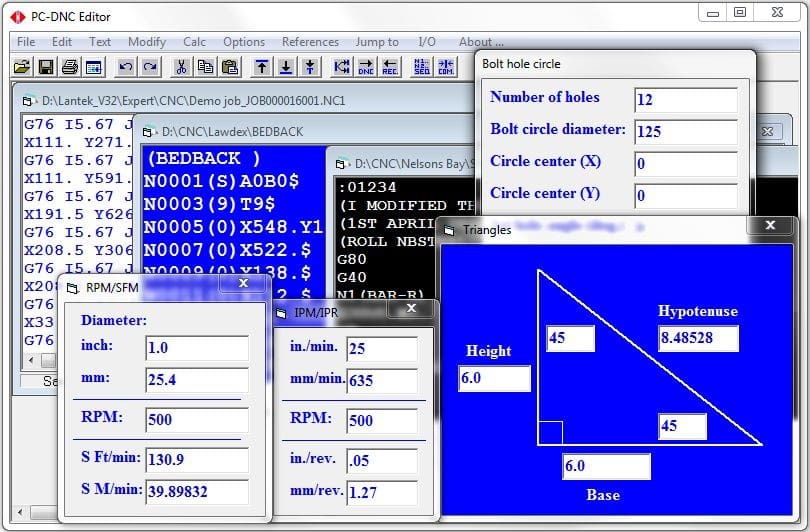Jump to top of file with up-arrow icon

[x=262, y=67]
